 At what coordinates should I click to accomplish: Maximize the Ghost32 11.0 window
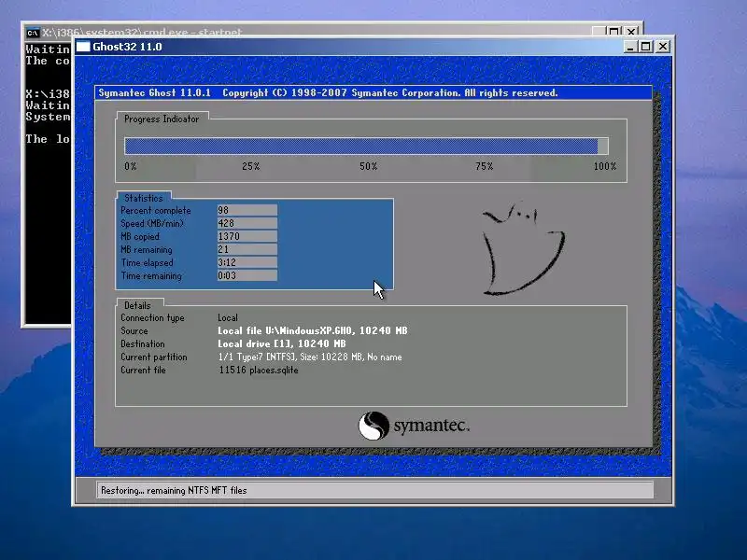coord(646,47)
